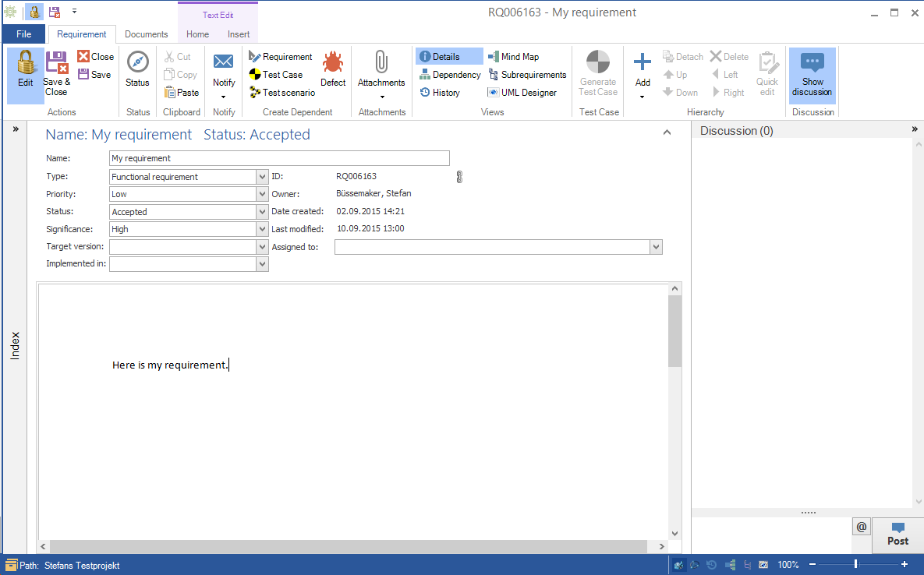924x575 pixels.
Task: Switch to the Documents ribbon tab
Action: [146, 34]
